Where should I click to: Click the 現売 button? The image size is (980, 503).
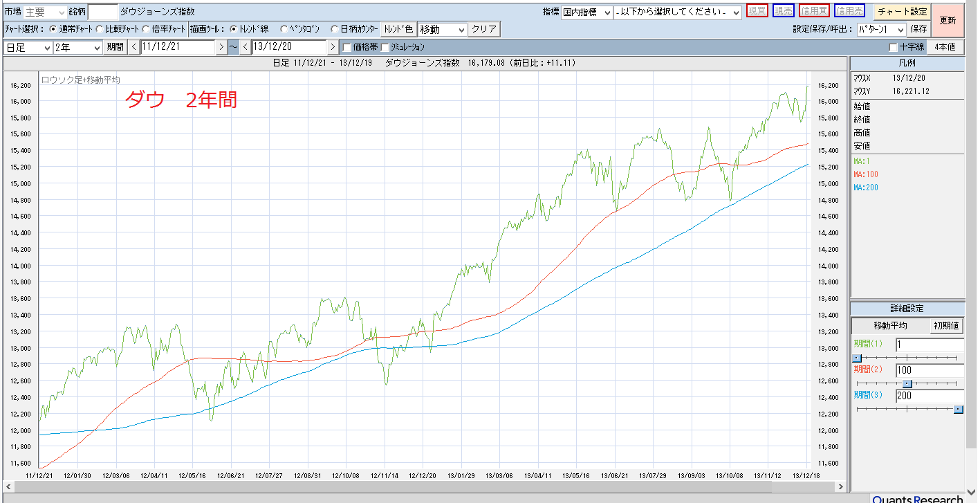[x=784, y=11]
